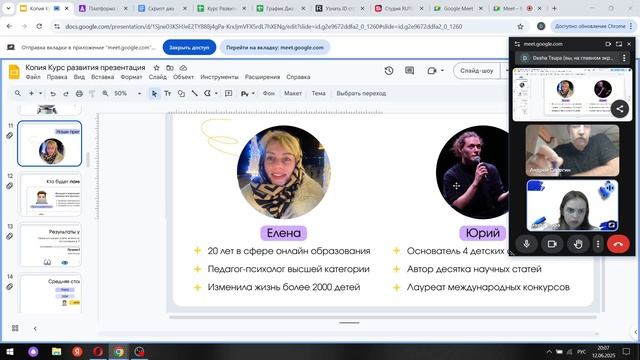Click the Закрыть доступ button
Viewport: 640px width, 360px height.
pos(189,47)
